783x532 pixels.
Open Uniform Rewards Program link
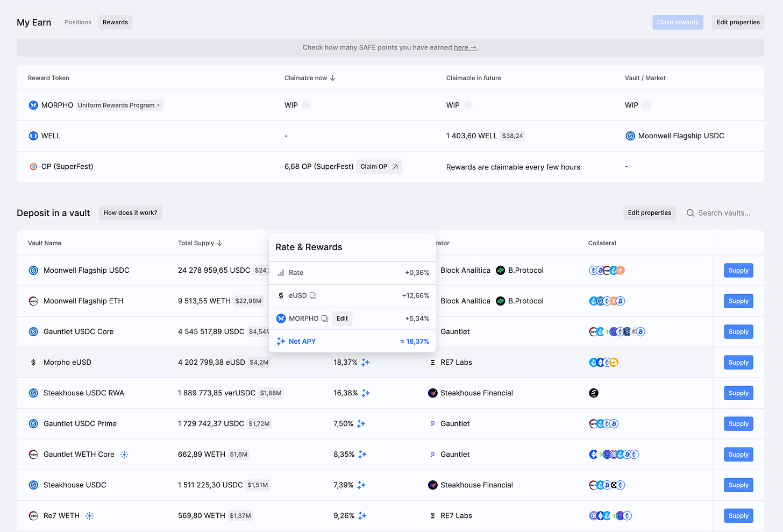pyautogui.click(x=119, y=105)
